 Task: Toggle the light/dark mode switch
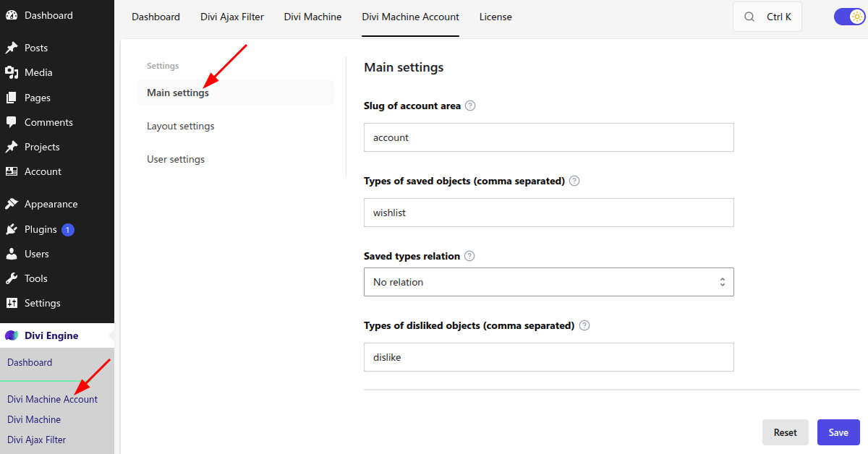pos(849,17)
